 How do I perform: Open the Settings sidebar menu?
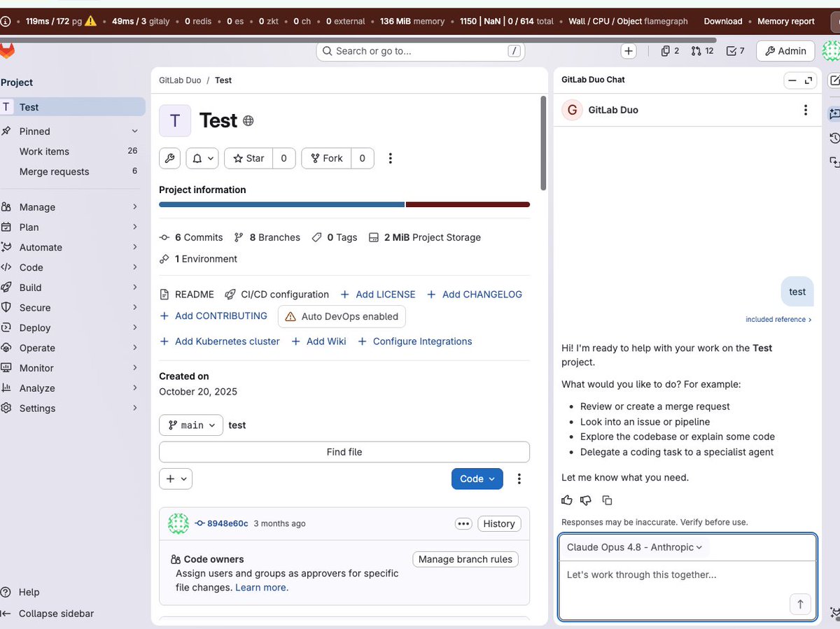[73, 408]
